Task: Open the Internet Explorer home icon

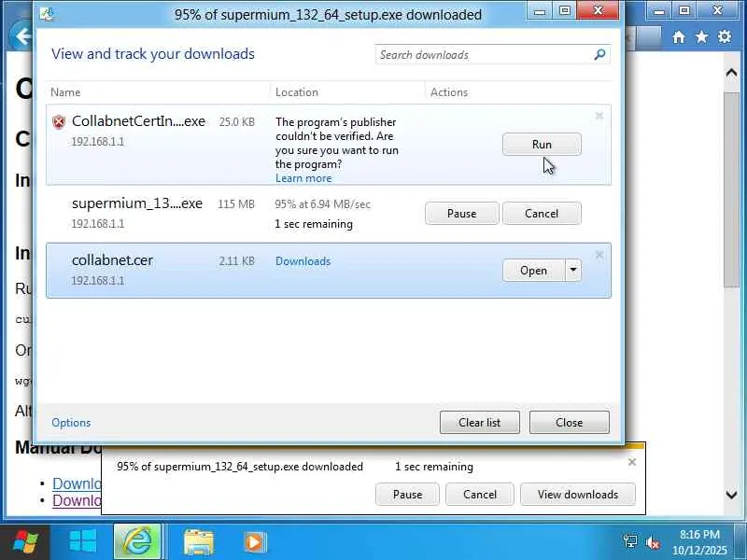Action: [679, 37]
